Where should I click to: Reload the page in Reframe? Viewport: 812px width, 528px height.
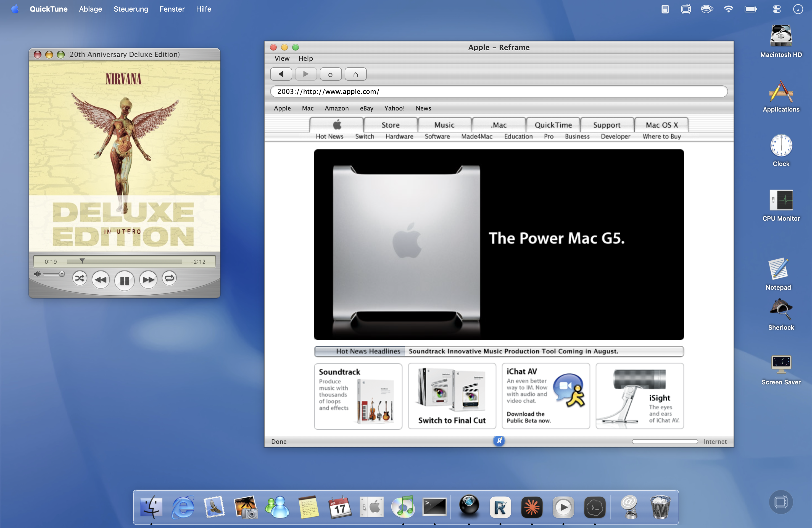331,74
